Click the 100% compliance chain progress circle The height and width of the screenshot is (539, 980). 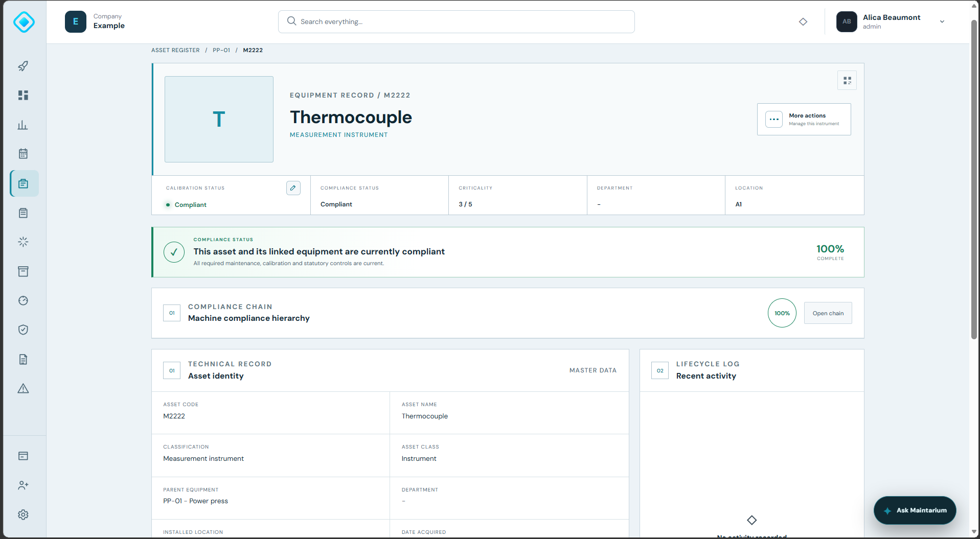click(782, 313)
